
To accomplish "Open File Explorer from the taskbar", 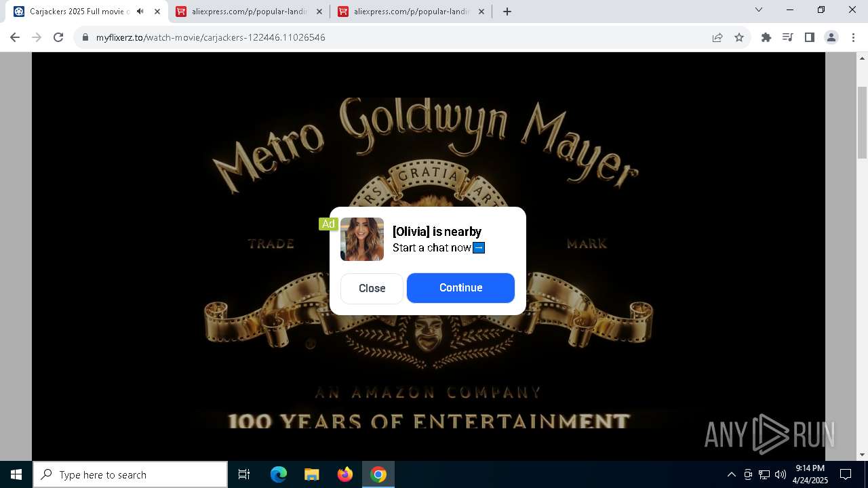I will 312,474.
